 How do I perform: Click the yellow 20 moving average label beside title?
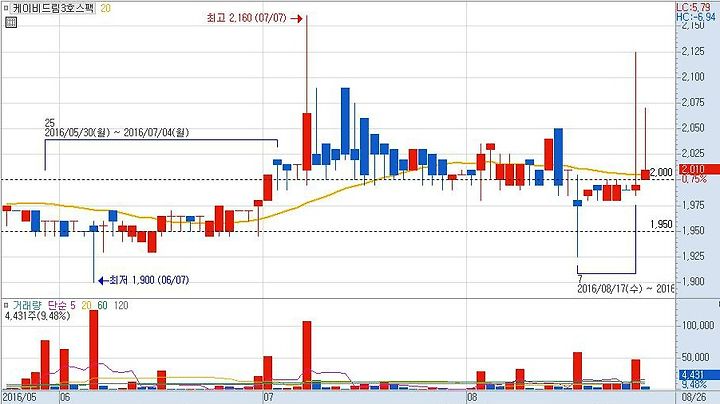coord(105,8)
